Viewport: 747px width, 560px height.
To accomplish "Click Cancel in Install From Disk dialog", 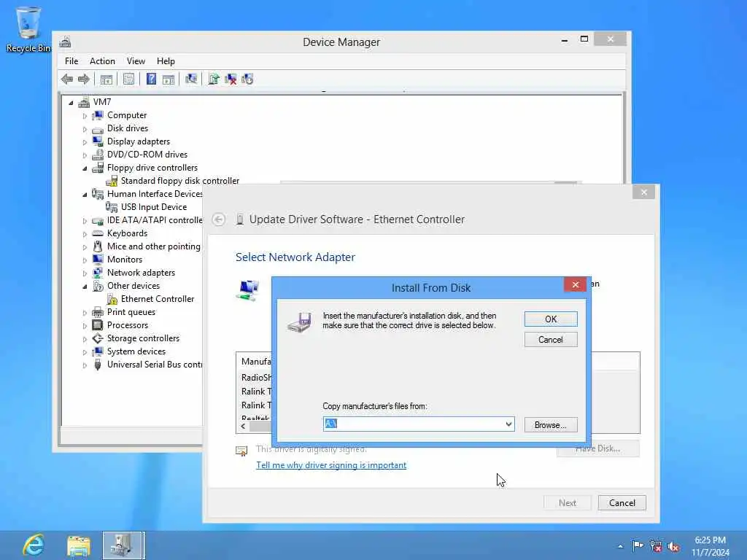I will (551, 340).
